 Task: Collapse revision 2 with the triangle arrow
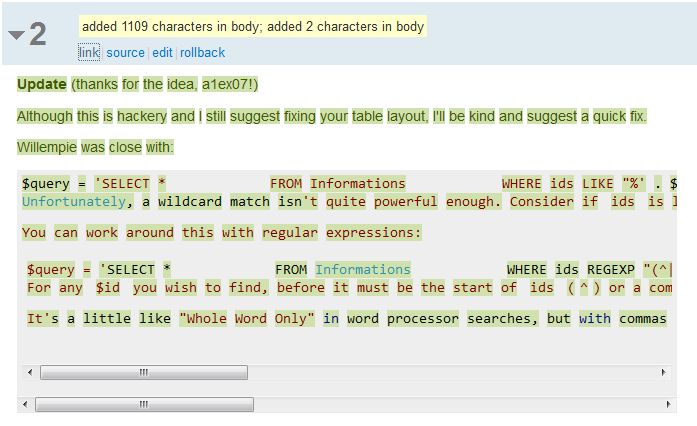(16, 35)
